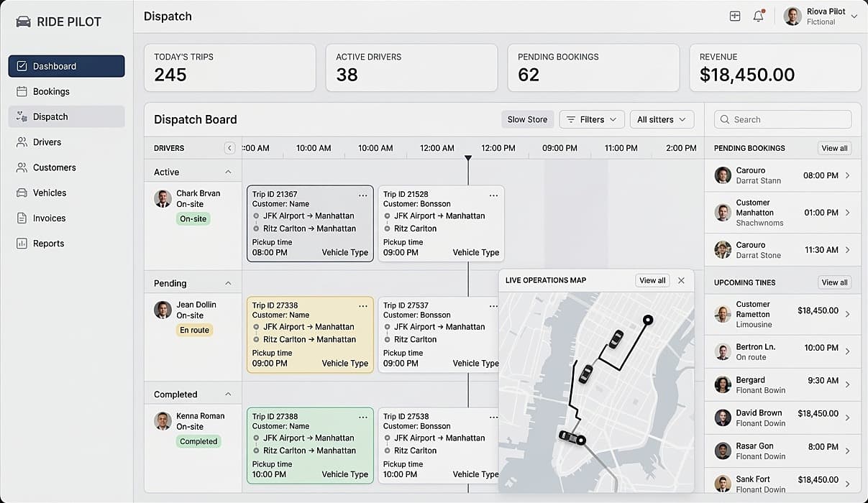The height and width of the screenshot is (503, 868).
Task: Open the Filters dropdown
Action: (x=592, y=119)
